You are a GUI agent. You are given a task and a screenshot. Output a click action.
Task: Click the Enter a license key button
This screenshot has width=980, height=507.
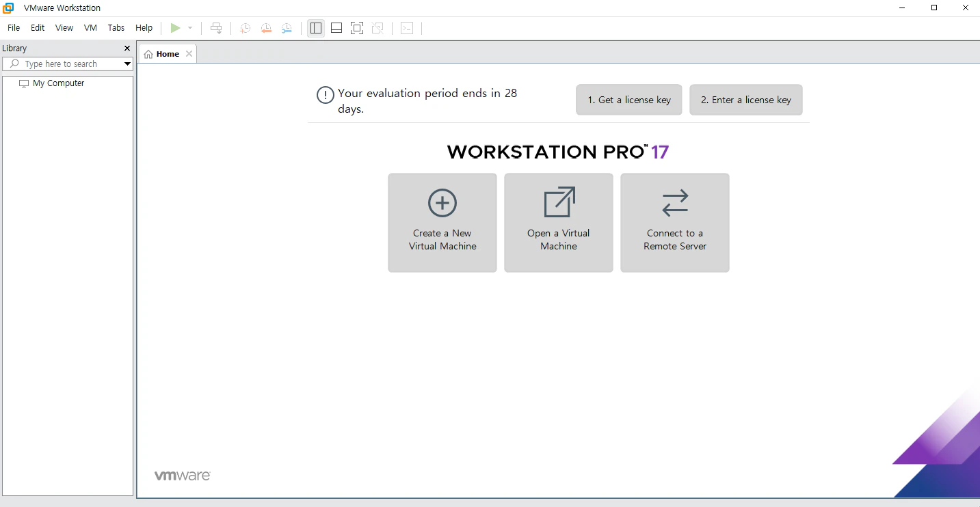[746, 100]
